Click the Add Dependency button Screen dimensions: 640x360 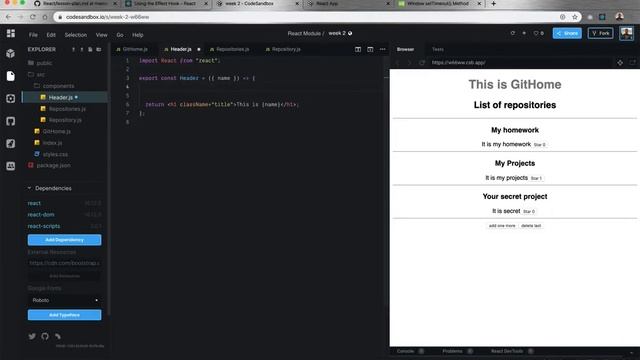[x=64, y=240]
